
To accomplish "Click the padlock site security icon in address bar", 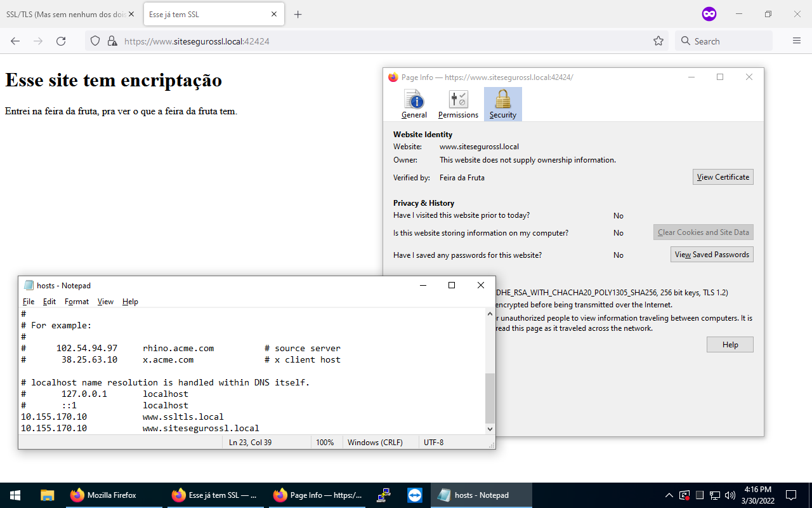I will tap(112, 41).
